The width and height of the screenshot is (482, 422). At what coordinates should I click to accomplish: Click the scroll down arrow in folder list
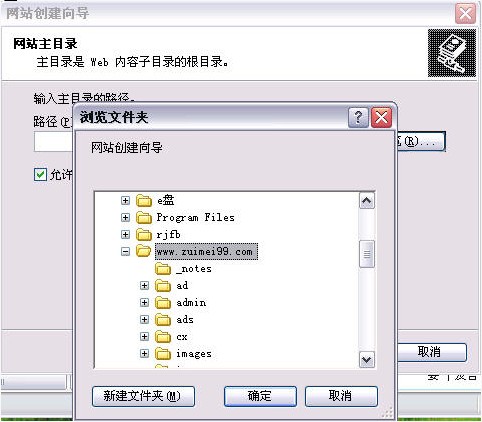(367, 360)
